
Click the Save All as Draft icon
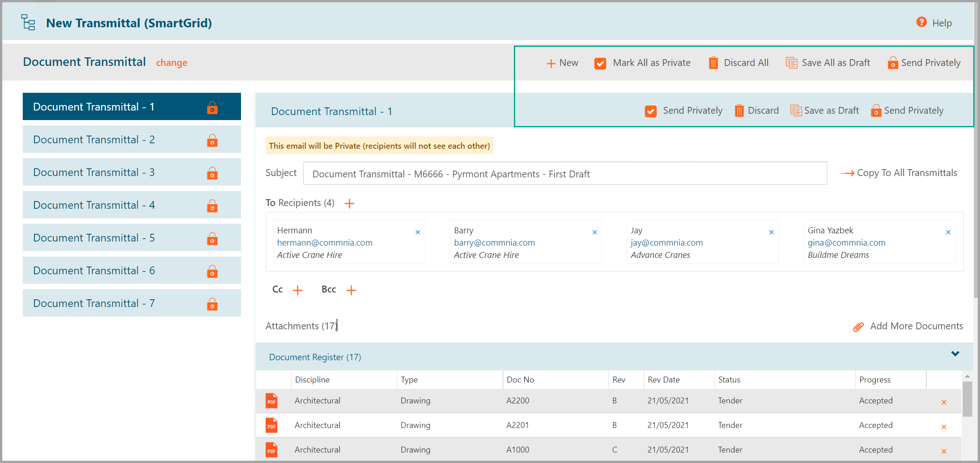tap(791, 63)
